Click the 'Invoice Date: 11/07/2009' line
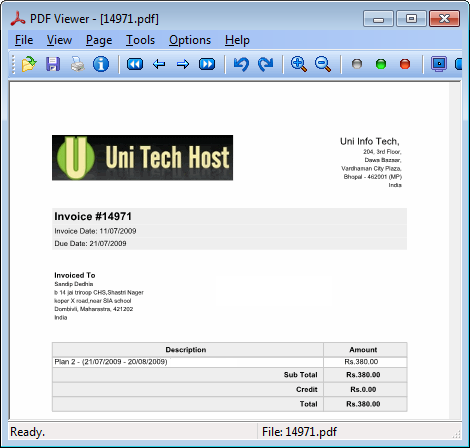The height and width of the screenshot is (448, 470). 95,231
